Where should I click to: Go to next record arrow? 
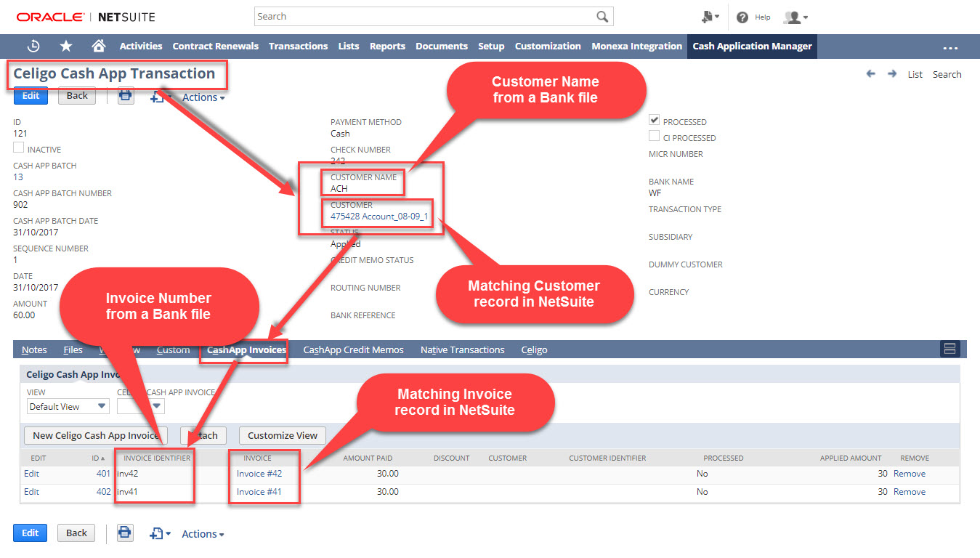coord(892,74)
